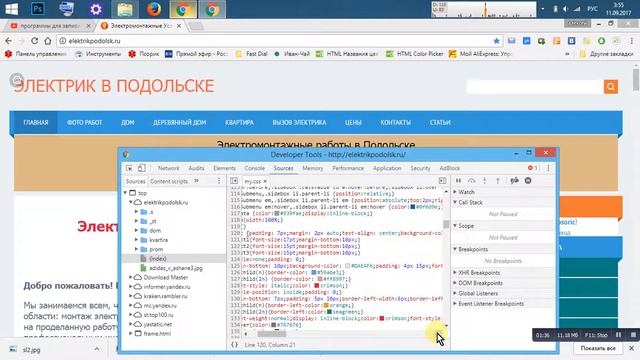Switch to the Console tab
The height and width of the screenshot is (360, 640).
(254, 168)
